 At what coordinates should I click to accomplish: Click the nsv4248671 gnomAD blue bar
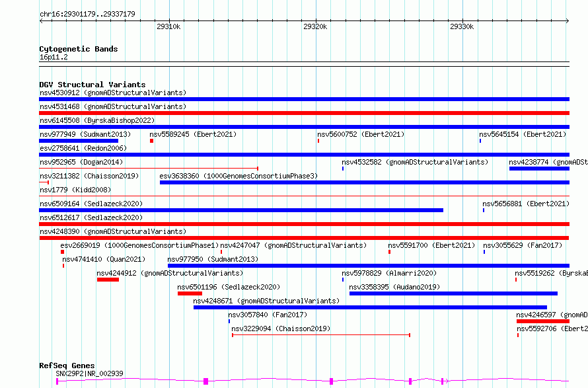click(x=370, y=307)
